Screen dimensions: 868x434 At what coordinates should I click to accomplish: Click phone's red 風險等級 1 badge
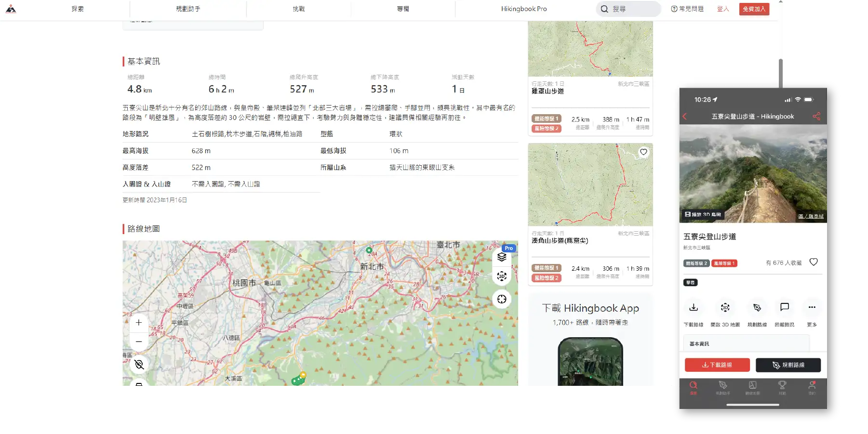pyautogui.click(x=724, y=263)
